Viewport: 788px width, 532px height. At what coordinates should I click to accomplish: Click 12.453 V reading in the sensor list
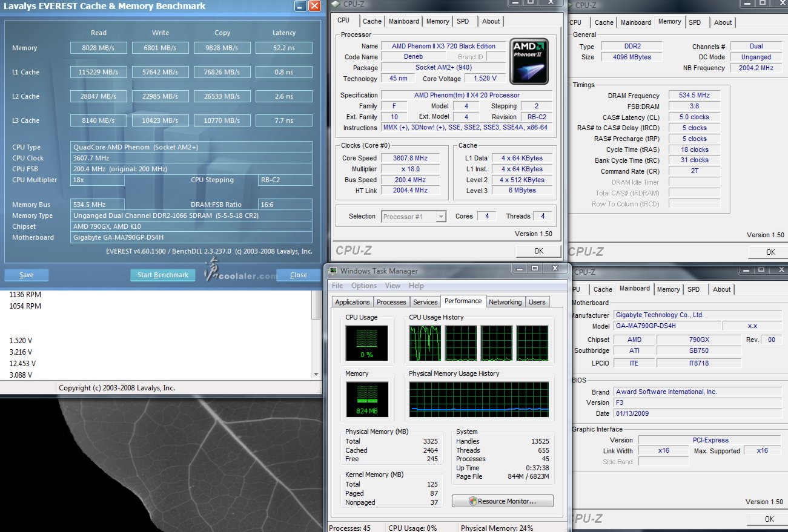click(x=22, y=363)
